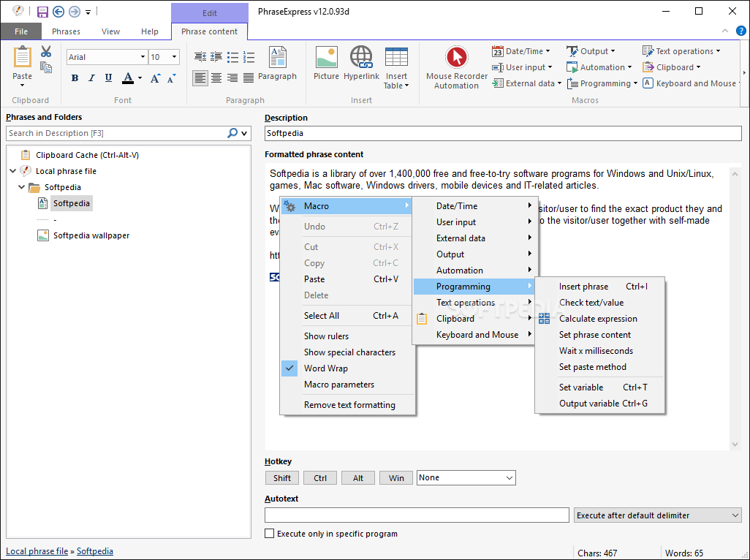
Task: Open the hotkey key dropdown showing None
Action: click(x=466, y=477)
